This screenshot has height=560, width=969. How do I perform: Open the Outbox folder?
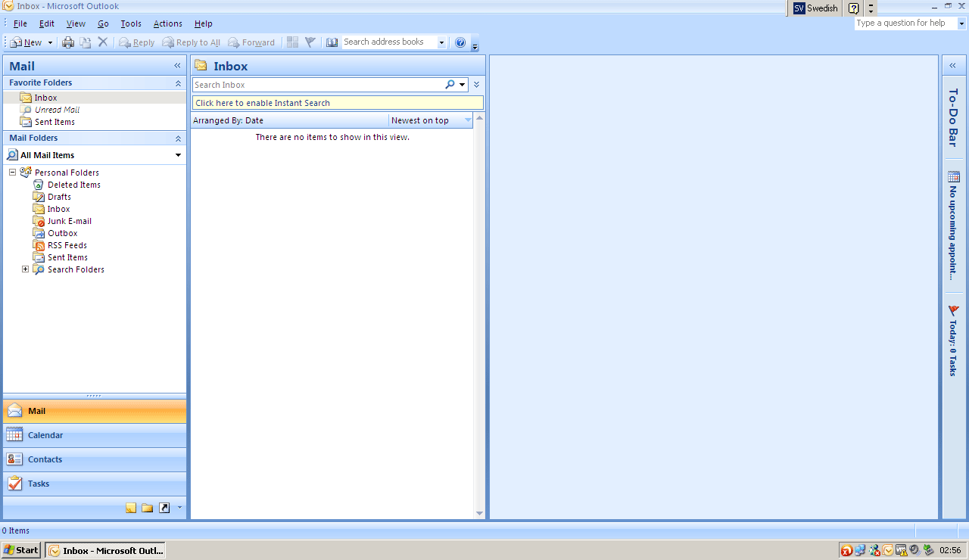(x=62, y=233)
